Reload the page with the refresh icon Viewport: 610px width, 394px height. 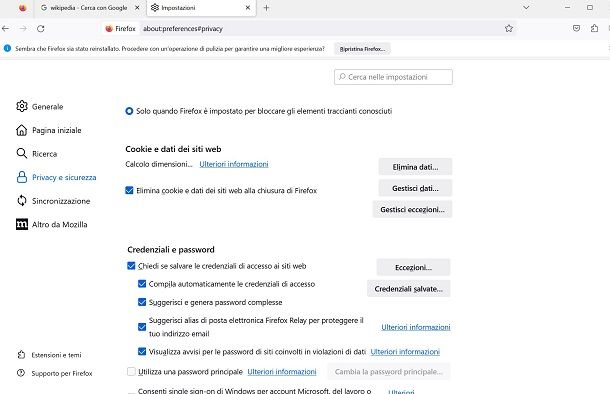40,28
